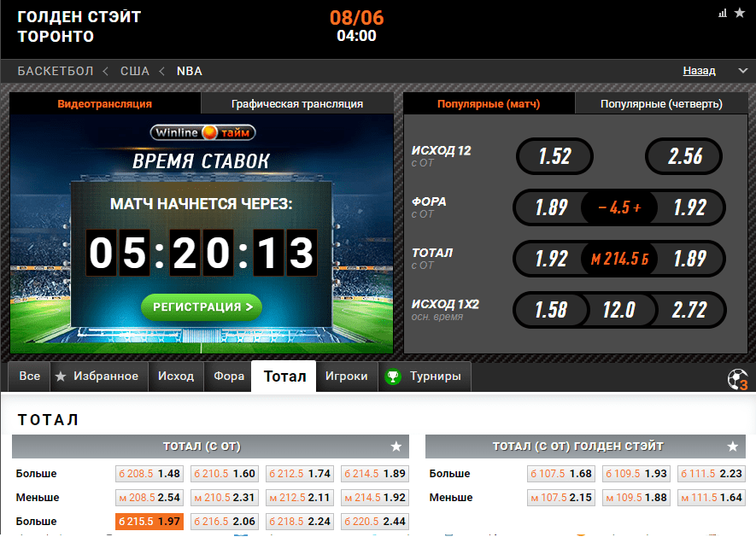Decrease handicap with minus beside 4.5
This screenshot has height=537, width=756.
click(602, 207)
